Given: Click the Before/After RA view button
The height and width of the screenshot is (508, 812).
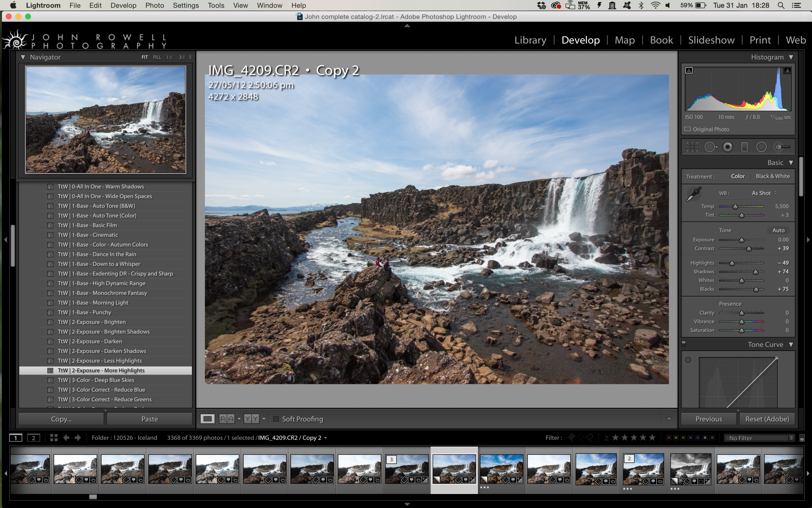Looking at the screenshot, I should point(227,419).
